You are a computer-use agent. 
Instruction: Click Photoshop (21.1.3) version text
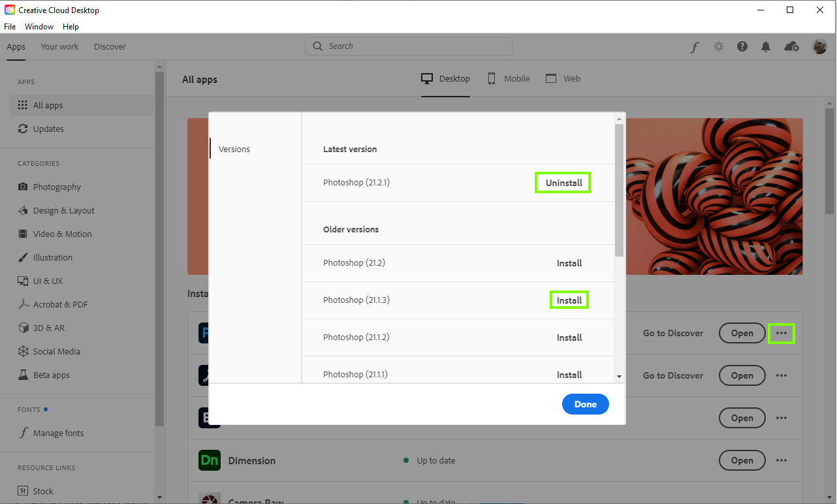356,300
